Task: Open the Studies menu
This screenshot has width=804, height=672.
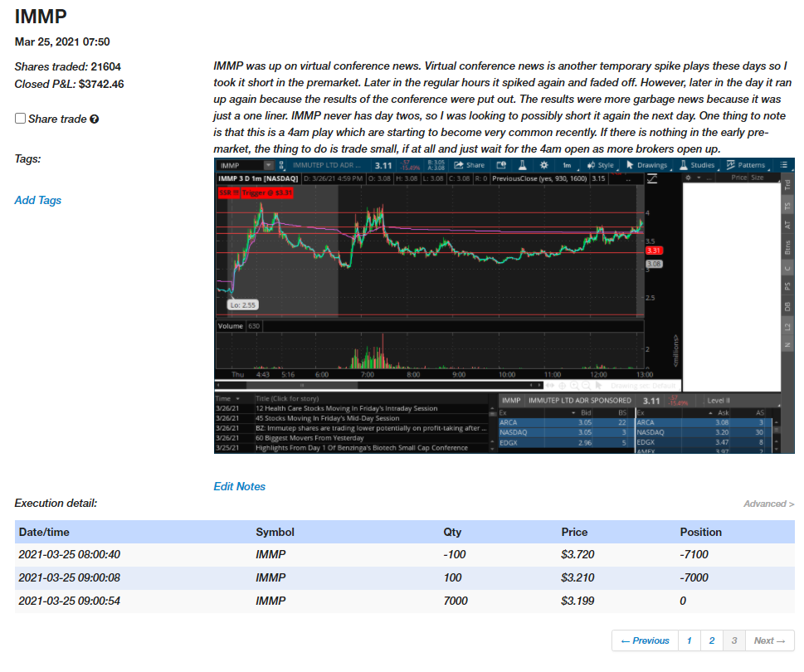Action: [697, 165]
